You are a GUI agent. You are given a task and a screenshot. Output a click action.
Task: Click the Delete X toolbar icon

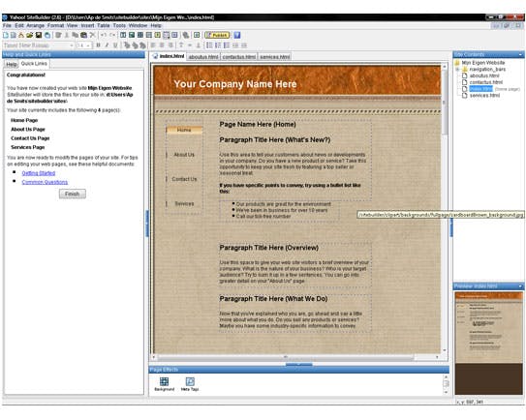[x=93, y=35]
